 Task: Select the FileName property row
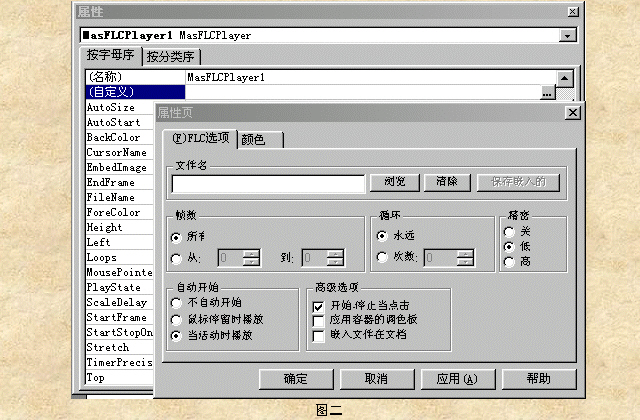[110, 198]
